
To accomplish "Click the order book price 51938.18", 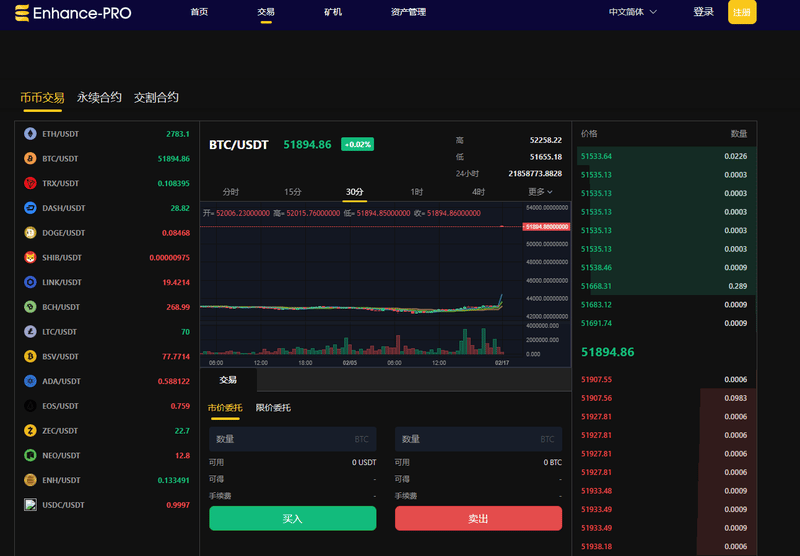I will [596, 546].
